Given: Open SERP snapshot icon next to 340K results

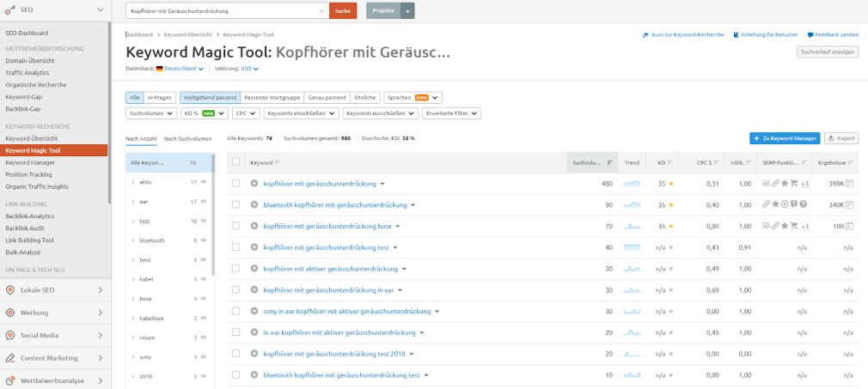Looking at the screenshot, I should (x=850, y=204).
